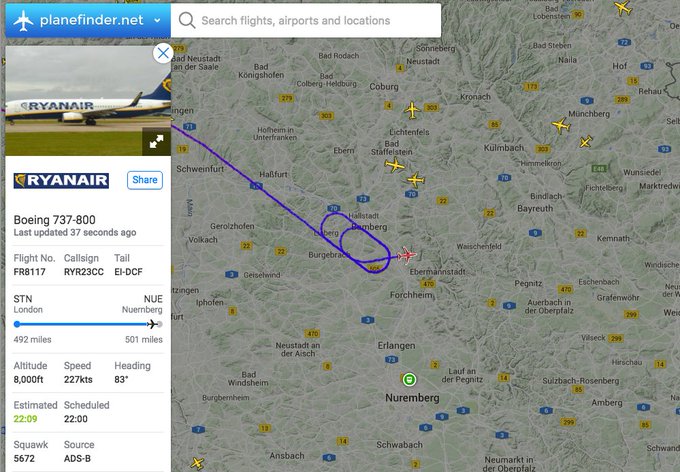Select the yellow plane near Münchberg
The width and height of the screenshot is (680, 472).
point(561,126)
